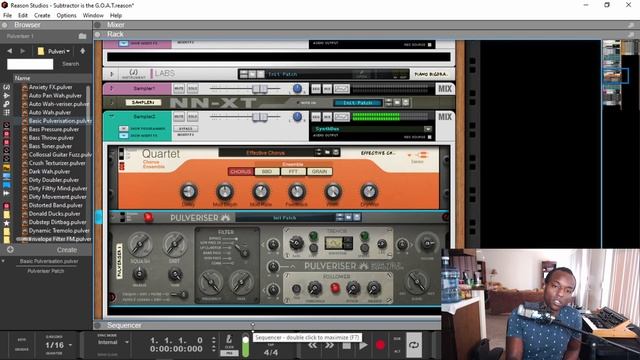The width and height of the screenshot is (640, 360).
Task: Open the Pulveri folder location dropdown
Action: tap(55, 51)
